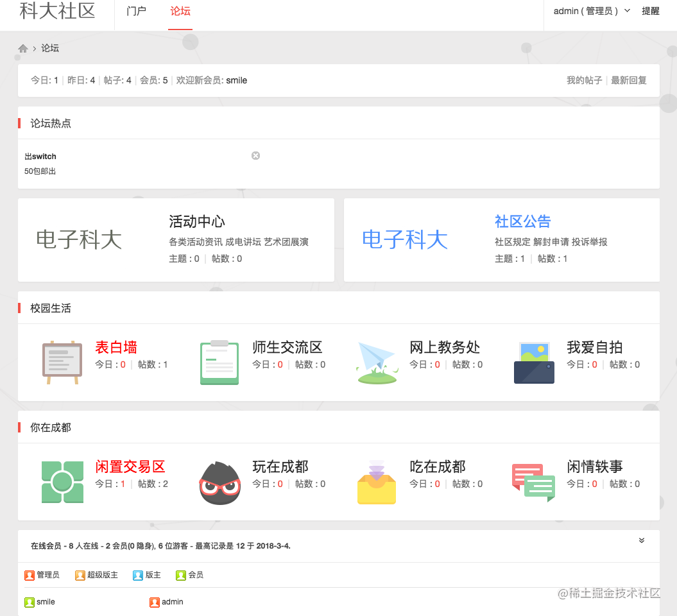Open 我的帖子 link
Image resolution: width=677 pixels, height=616 pixels.
point(584,80)
